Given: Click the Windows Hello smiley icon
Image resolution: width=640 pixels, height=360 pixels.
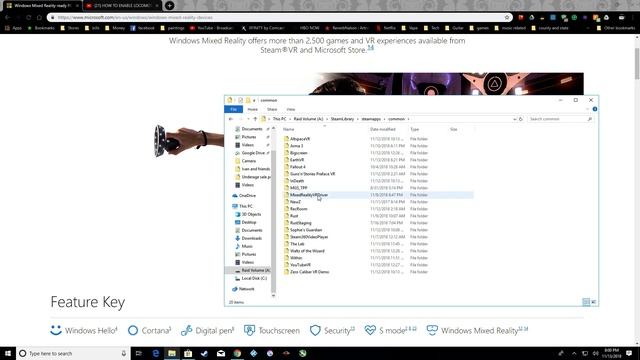Looking at the screenshot, I should pyautogui.click(x=56, y=330).
